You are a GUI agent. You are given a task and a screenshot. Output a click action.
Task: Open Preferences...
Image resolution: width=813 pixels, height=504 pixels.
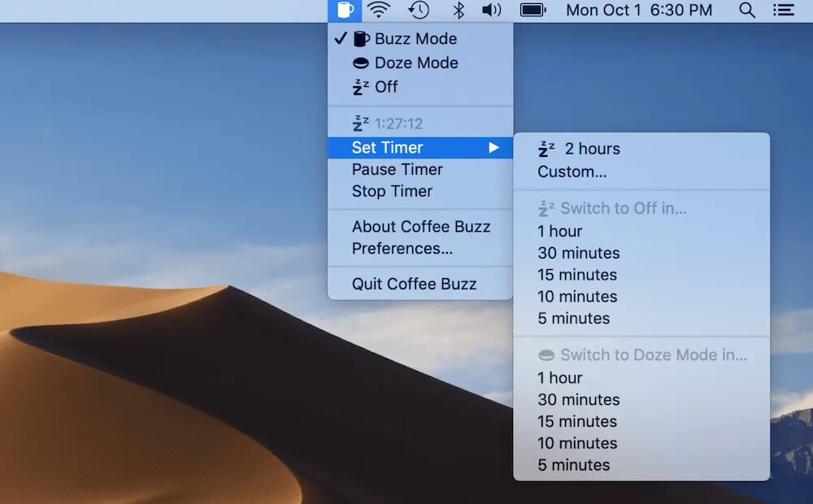[420, 249]
